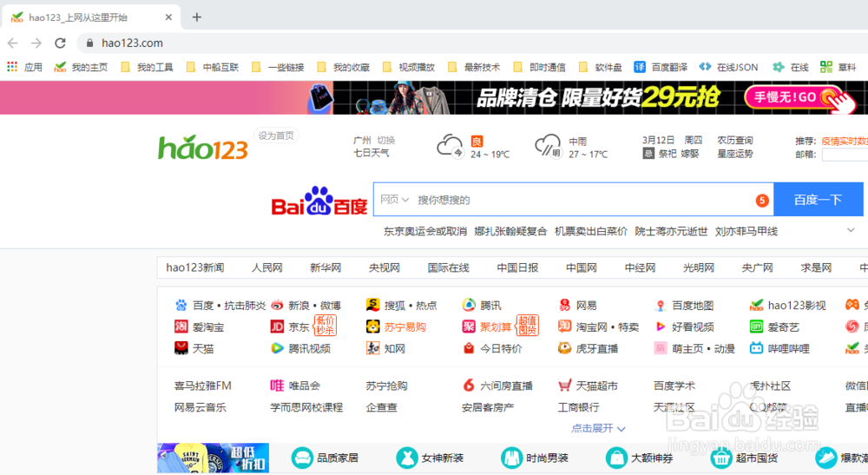Open 百度地图 site link
868x475 pixels.
(684, 305)
